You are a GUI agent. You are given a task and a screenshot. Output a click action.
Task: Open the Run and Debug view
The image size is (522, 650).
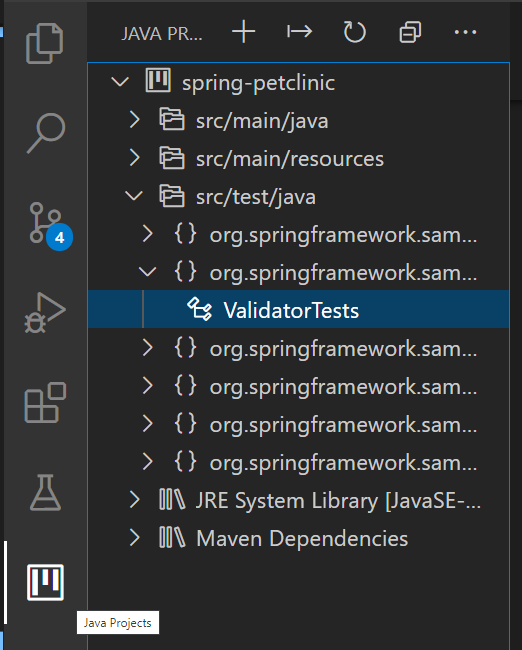pyautogui.click(x=45, y=313)
